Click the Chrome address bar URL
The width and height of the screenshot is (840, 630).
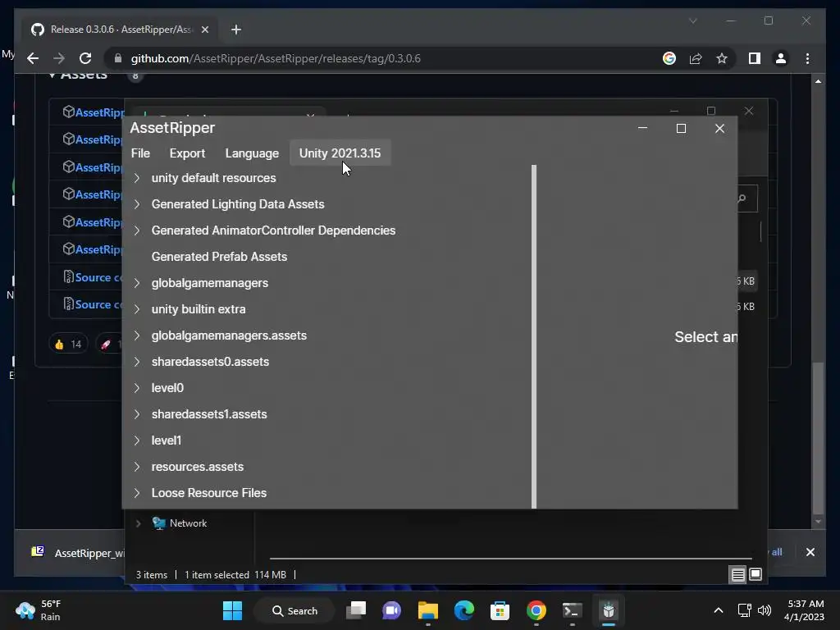[276, 58]
